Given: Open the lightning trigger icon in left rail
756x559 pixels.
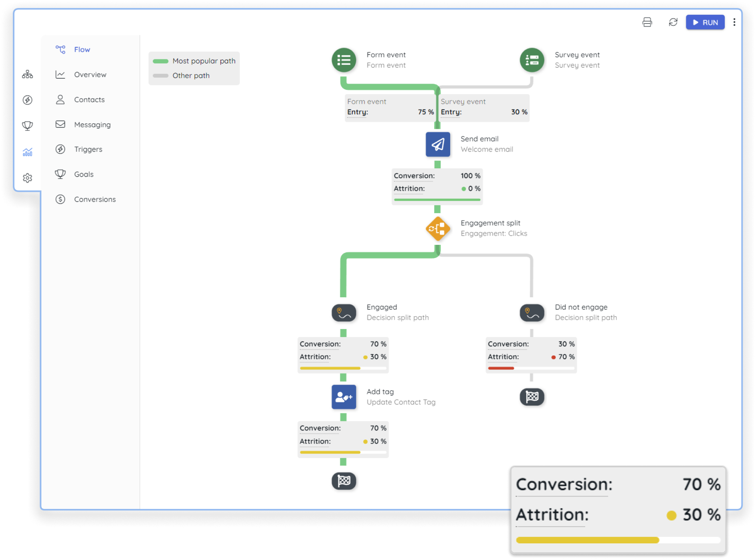Looking at the screenshot, I should (28, 100).
